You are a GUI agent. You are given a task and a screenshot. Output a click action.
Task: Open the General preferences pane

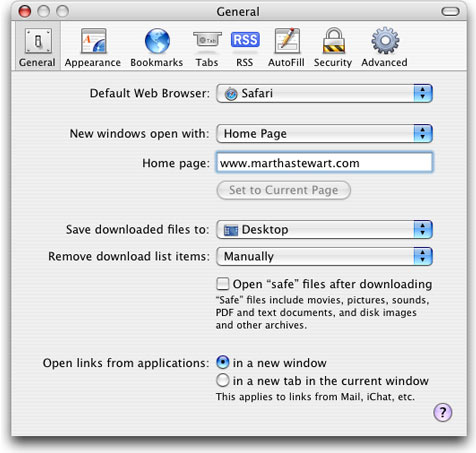coord(37,47)
